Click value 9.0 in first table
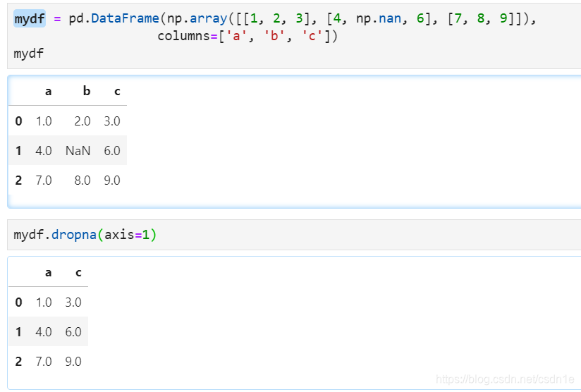This screenshot has height=392, width=581. click(x=112, y=180)
